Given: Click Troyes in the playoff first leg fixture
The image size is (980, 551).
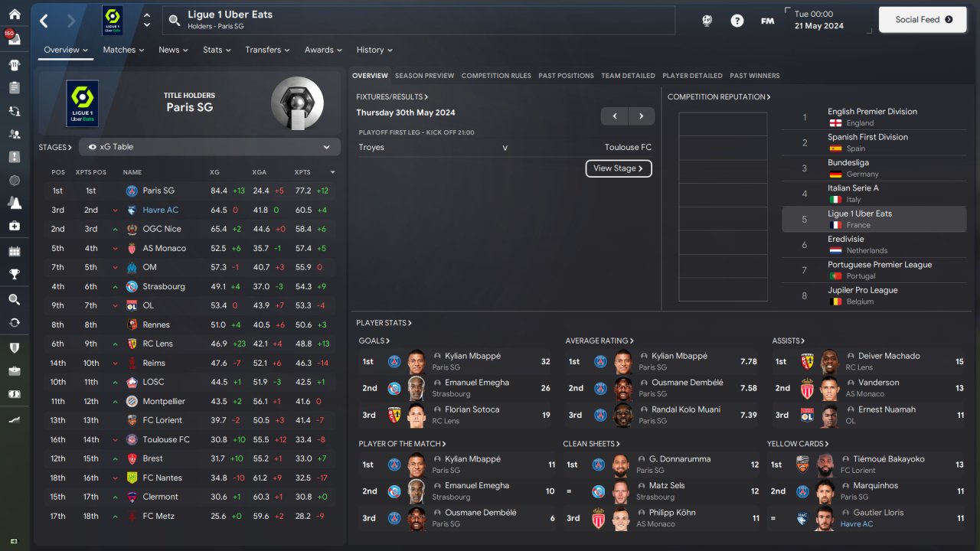Looking at the screenshot, I should (371, 147).
